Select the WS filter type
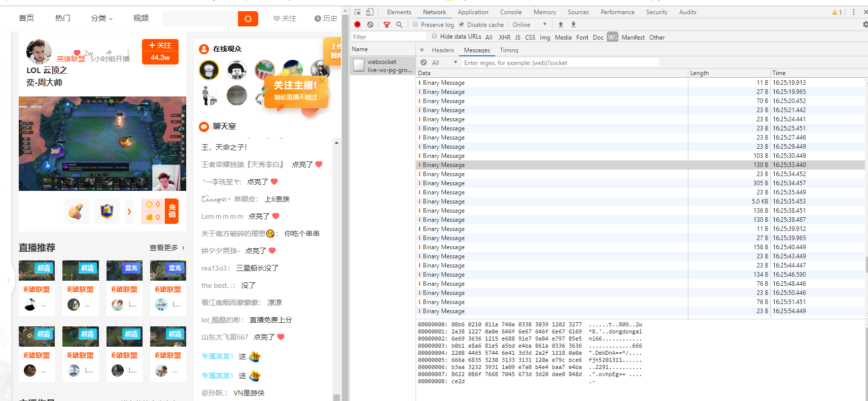The width and height of the screenshot is (868, 401). pos(612,37)
